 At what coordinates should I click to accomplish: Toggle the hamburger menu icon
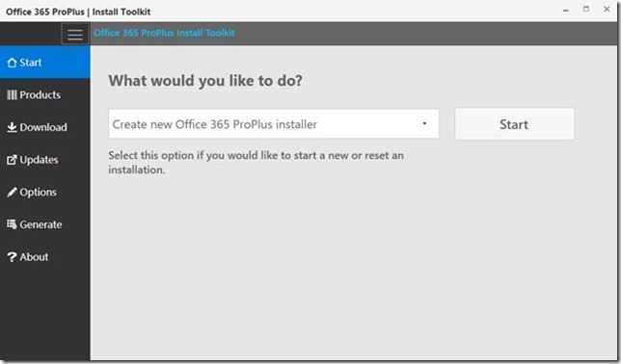[75, 34]
